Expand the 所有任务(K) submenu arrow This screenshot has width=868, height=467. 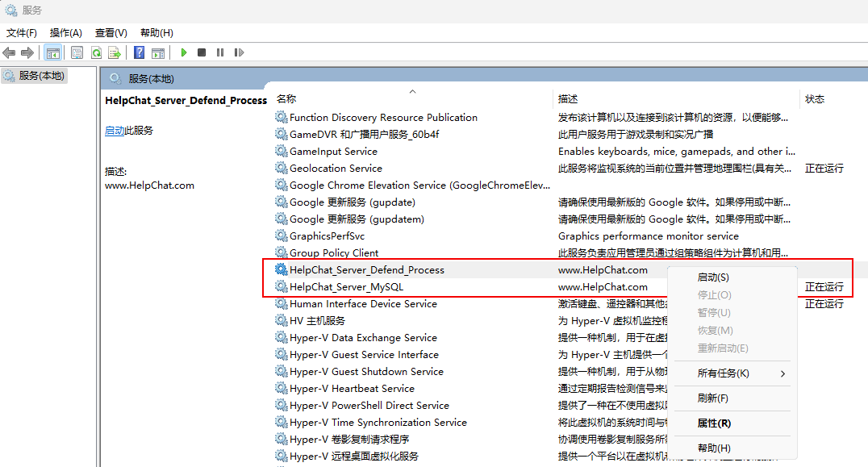click(x=782, y=373)
